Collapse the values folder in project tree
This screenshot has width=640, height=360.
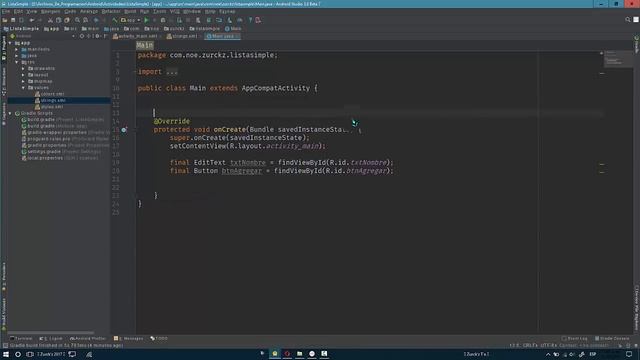pyautogui.click(x=23, y=88)
